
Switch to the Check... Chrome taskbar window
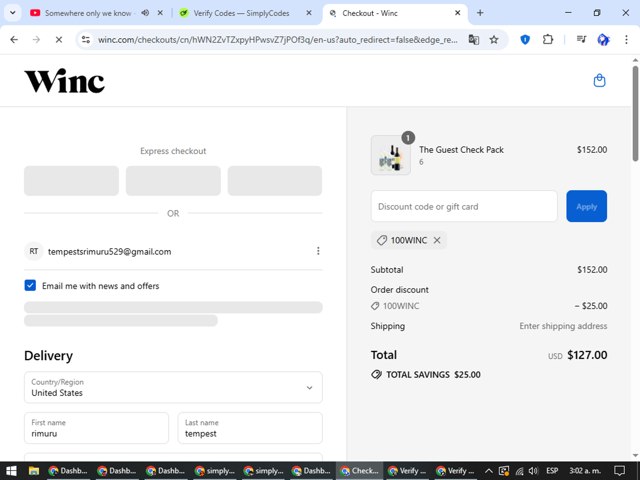pyautogui.click(x=360, y=471)
